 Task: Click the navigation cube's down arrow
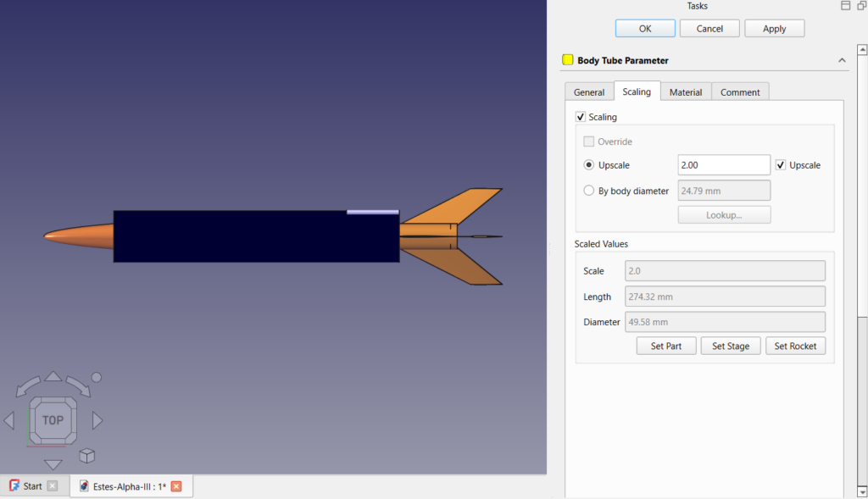53,464
